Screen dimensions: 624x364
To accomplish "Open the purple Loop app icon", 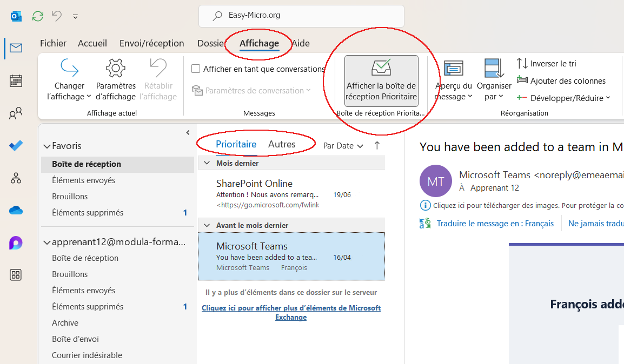I will 16,243.
